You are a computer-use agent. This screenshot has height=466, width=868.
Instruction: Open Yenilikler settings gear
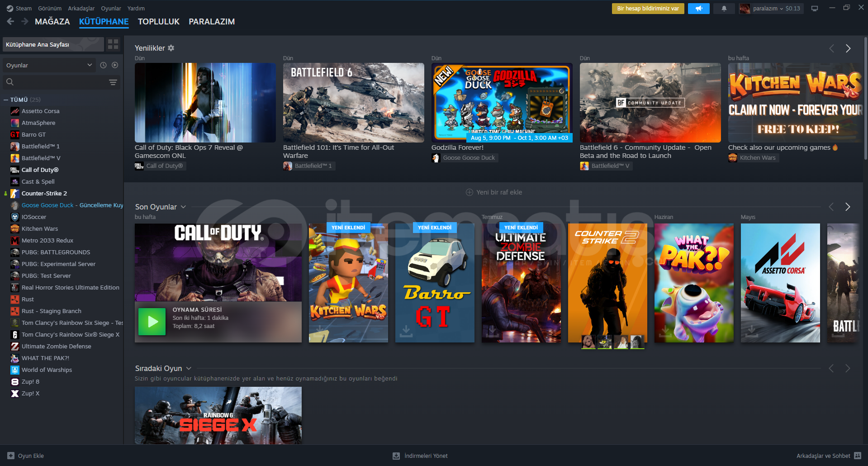171,48
